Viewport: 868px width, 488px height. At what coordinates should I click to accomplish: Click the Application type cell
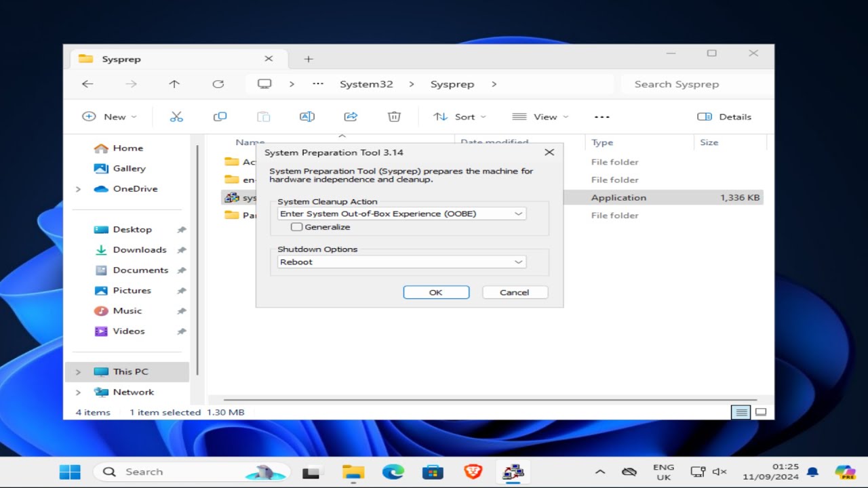point(618,197)
